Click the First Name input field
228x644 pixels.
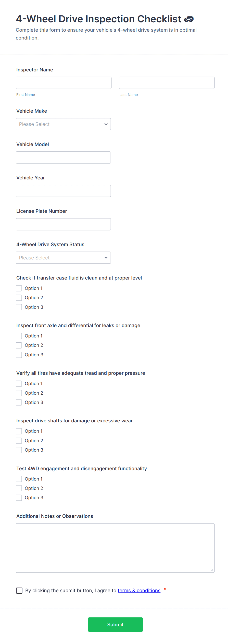[63, 83]
